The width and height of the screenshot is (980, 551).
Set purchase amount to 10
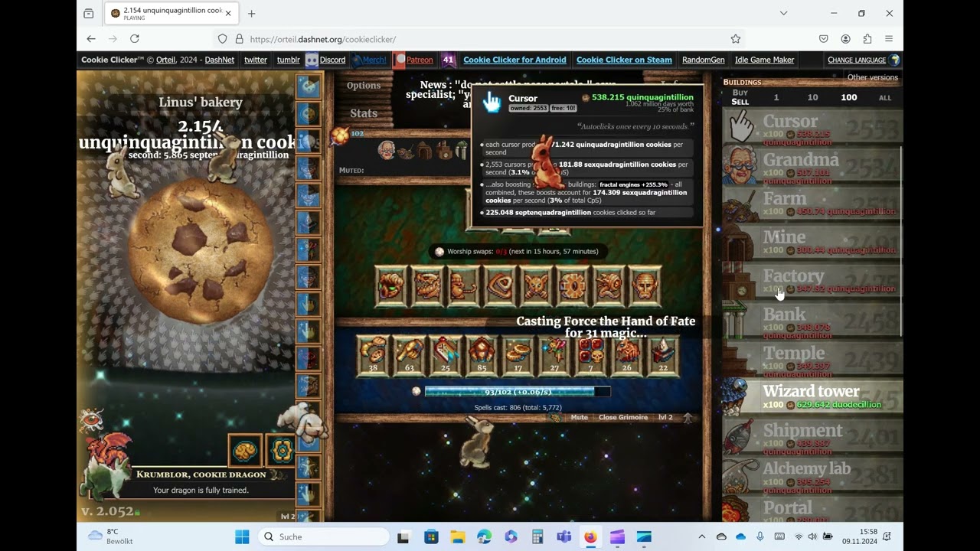[812, 97]
